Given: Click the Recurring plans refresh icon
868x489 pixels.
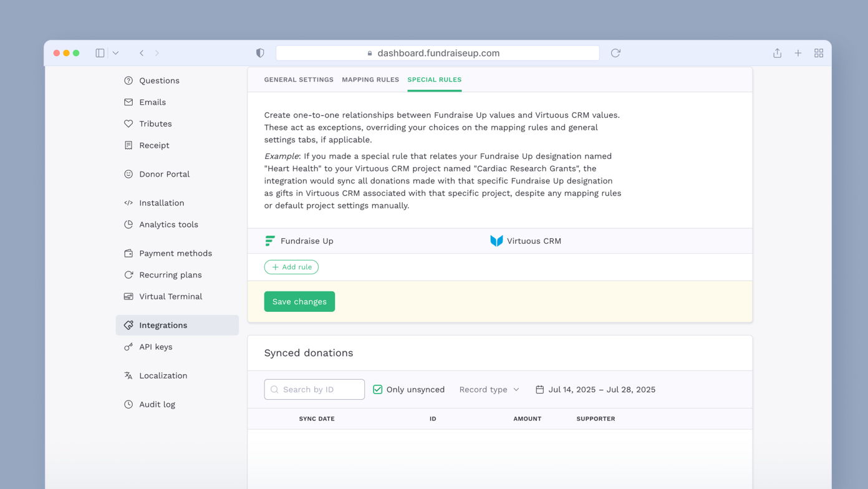Looking at the screenshot, I should point(128,274).
